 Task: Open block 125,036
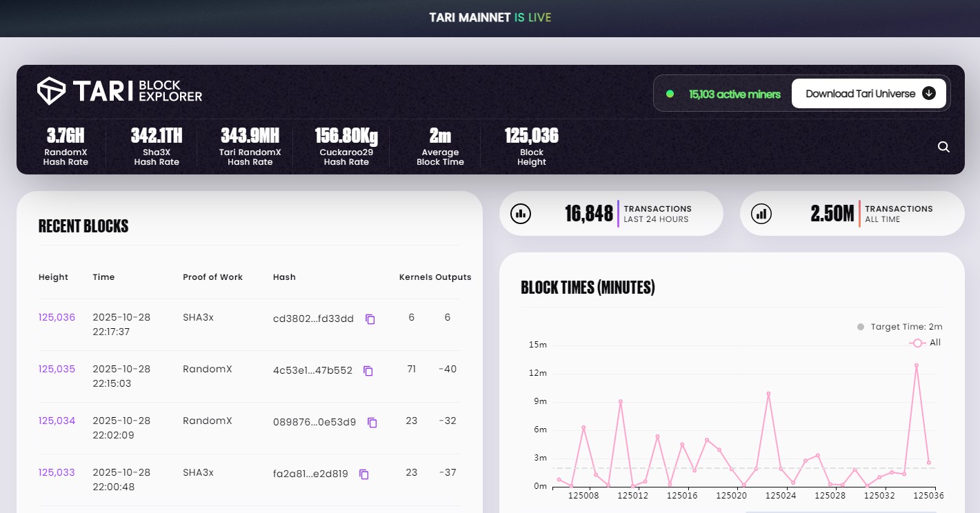tap(57, 317)
